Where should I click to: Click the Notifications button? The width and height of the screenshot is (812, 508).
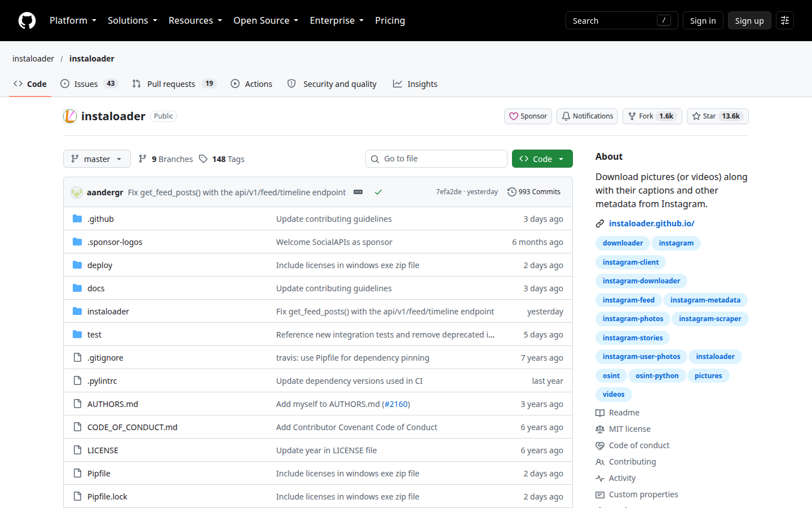pos(587,116)
